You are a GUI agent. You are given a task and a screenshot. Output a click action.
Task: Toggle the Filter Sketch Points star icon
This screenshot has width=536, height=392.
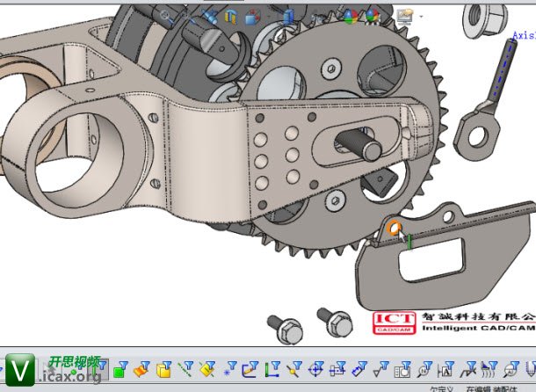coord(229,370)
